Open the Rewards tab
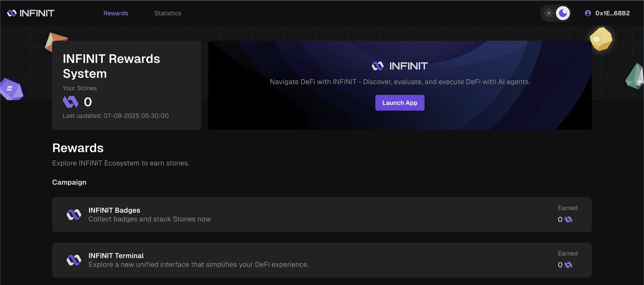The image size is (644, 285). click(116, 13)
